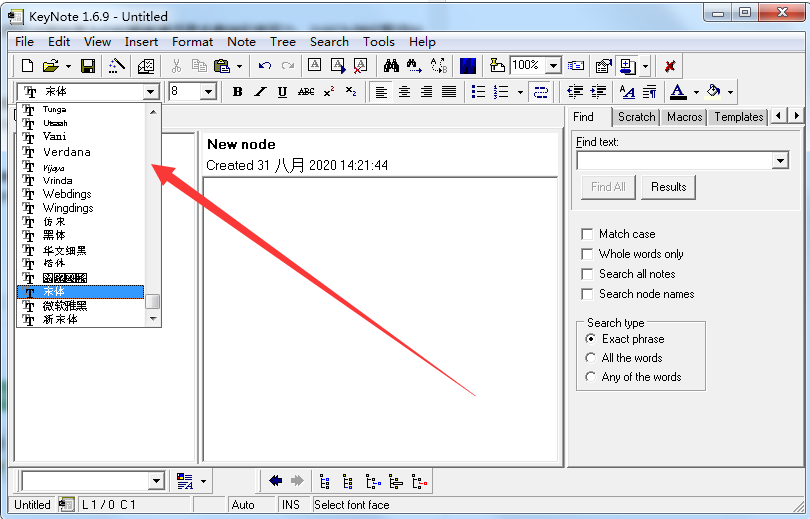Expand the Find text combo box

(780, 161)
